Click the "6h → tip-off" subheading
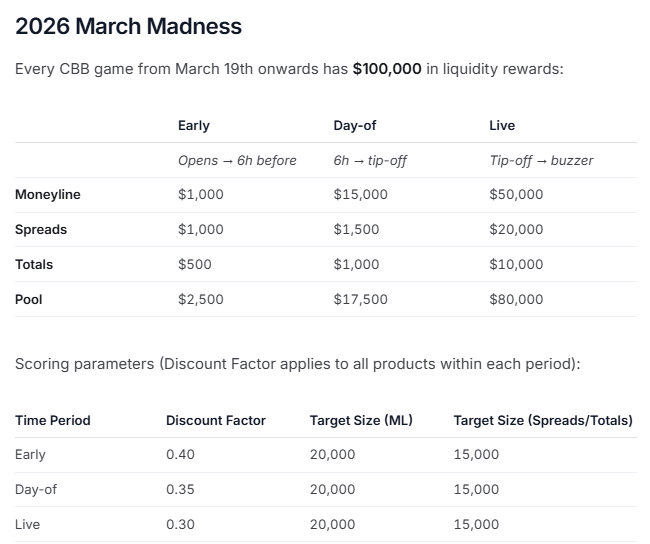 tap(370, 160)
